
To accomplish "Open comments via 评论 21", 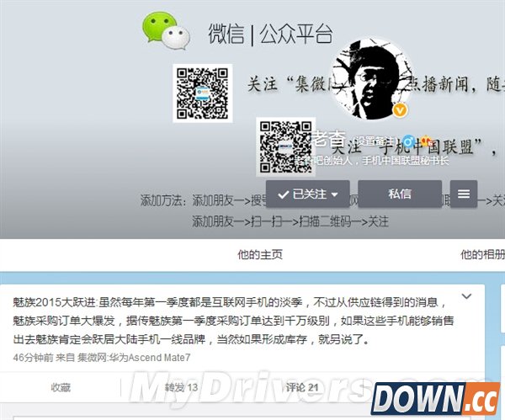I will pos(301,387).
